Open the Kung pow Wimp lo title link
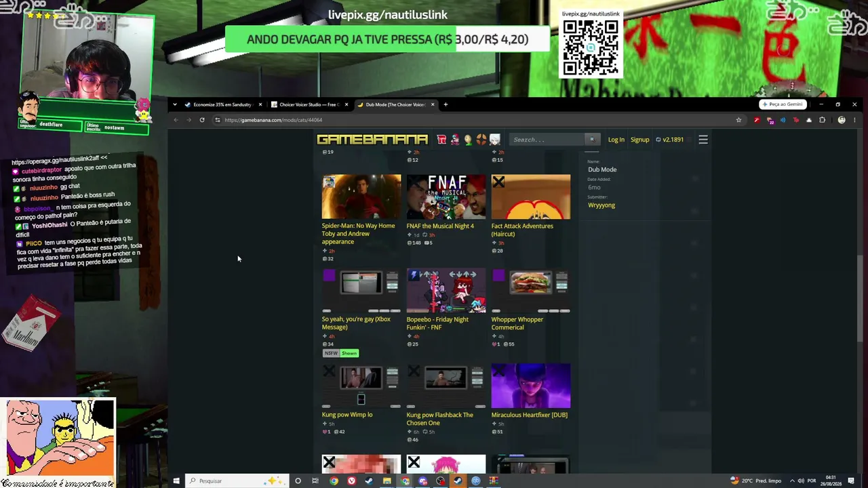 (x=347, y=415)
